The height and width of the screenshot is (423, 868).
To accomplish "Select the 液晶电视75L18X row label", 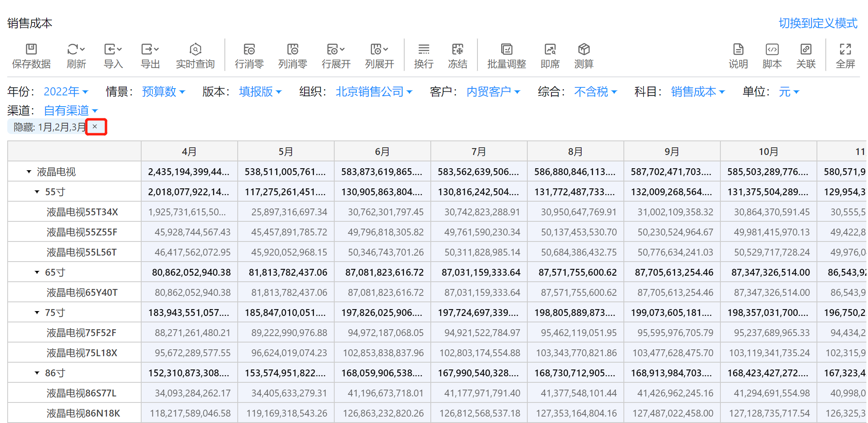I will click(82, 353).
